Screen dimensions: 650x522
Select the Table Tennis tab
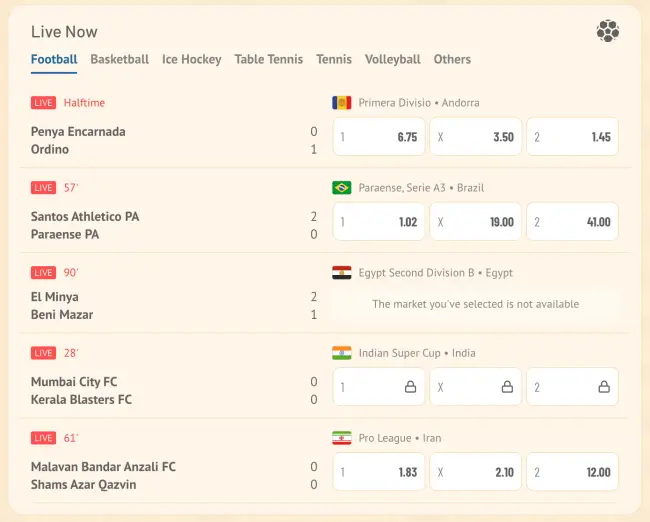tap(268, 59)
